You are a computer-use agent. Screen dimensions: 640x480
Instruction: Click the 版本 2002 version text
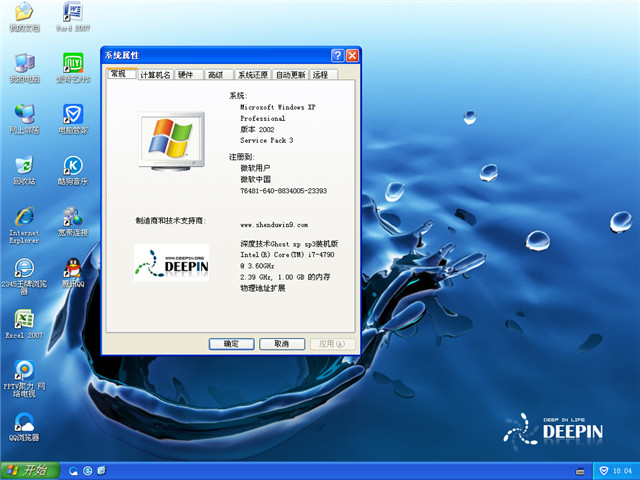[x=257, y=129]
